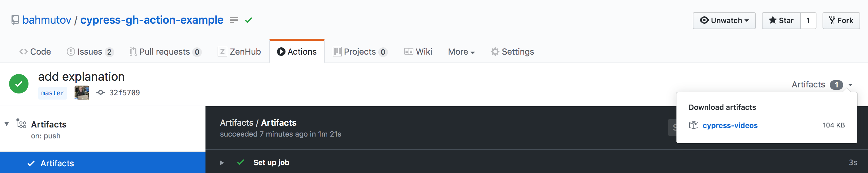Expand the More dropdown menu

point(461,52)
